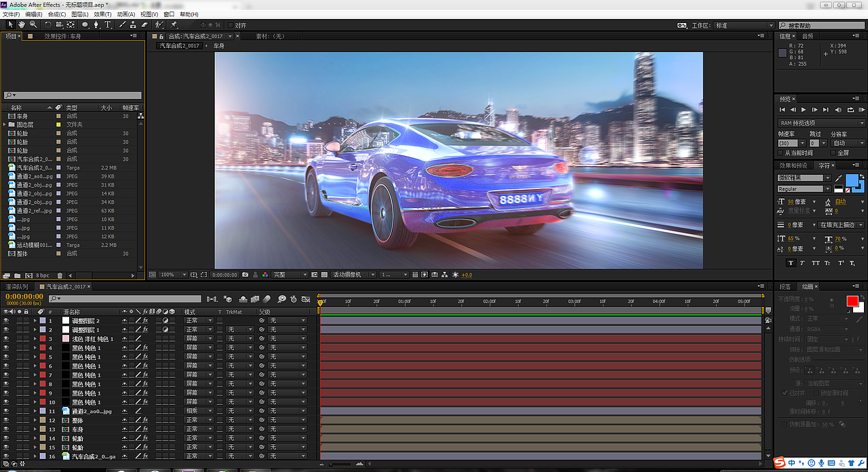868x472 pixels.
Task: Open the 效果(T) menu
Action: point(102,14)
